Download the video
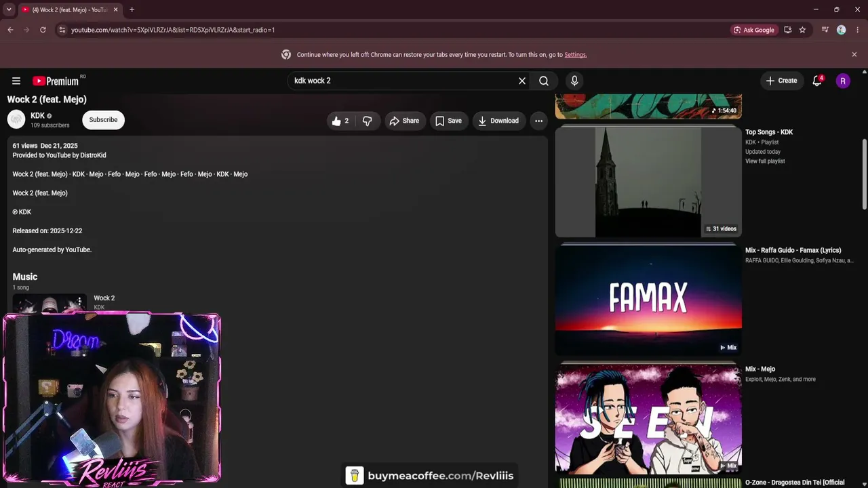The height and width of the screenshot is (488, 868). [499, 121]
